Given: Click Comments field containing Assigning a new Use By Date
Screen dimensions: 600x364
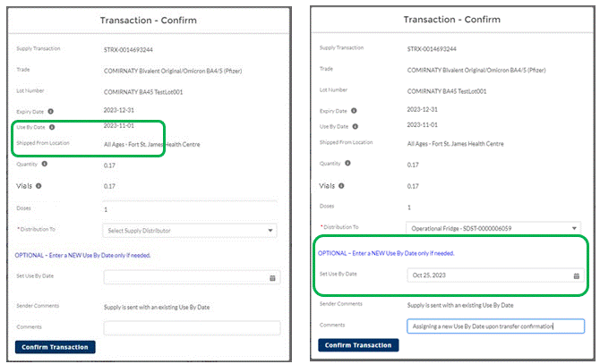Looking at the screenshot, I should [x=495, y=326].
